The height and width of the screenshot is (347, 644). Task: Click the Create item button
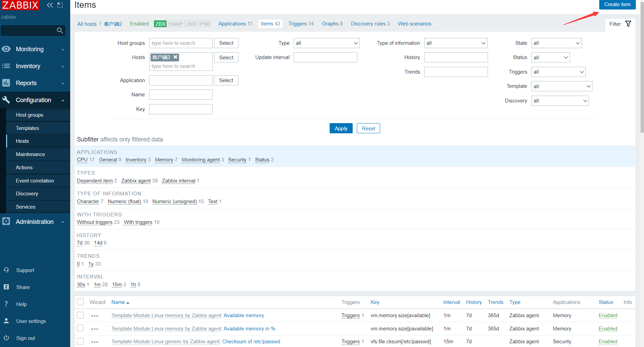pos(617,4)
